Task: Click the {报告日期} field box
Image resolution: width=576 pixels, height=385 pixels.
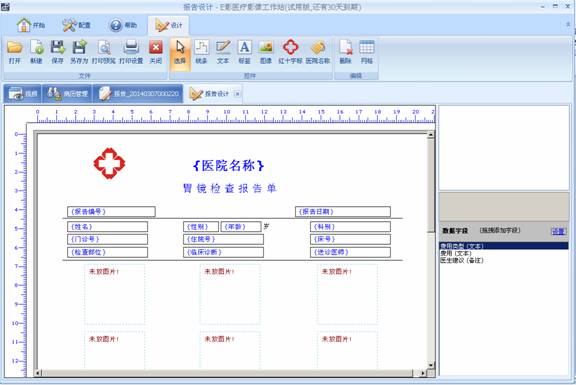Action: coord(343,212)
